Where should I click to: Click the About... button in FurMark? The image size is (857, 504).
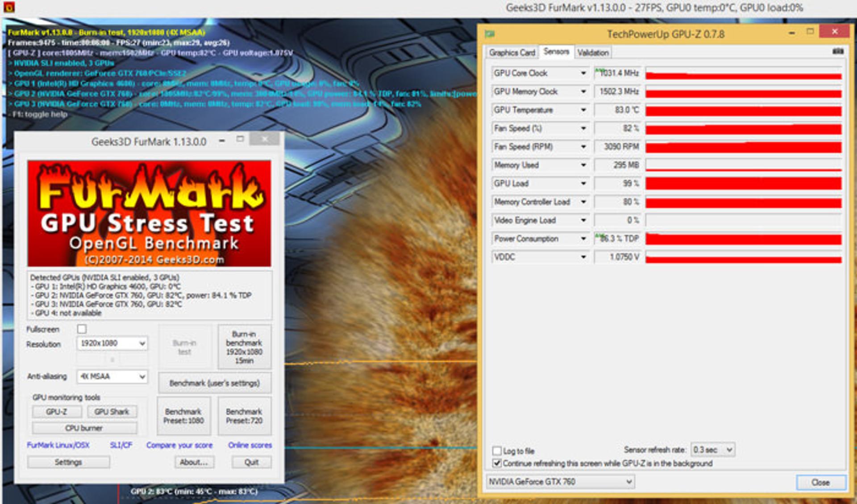194,462
